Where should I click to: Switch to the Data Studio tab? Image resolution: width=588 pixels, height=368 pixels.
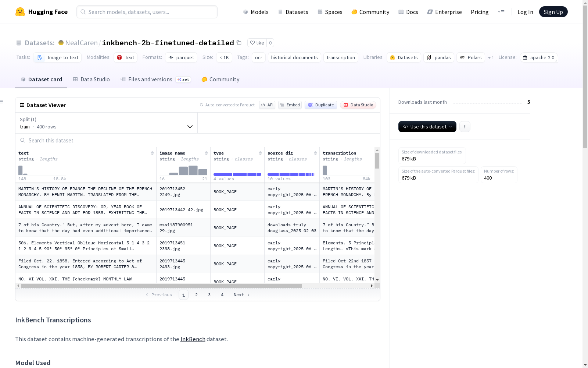coord(92,79)
